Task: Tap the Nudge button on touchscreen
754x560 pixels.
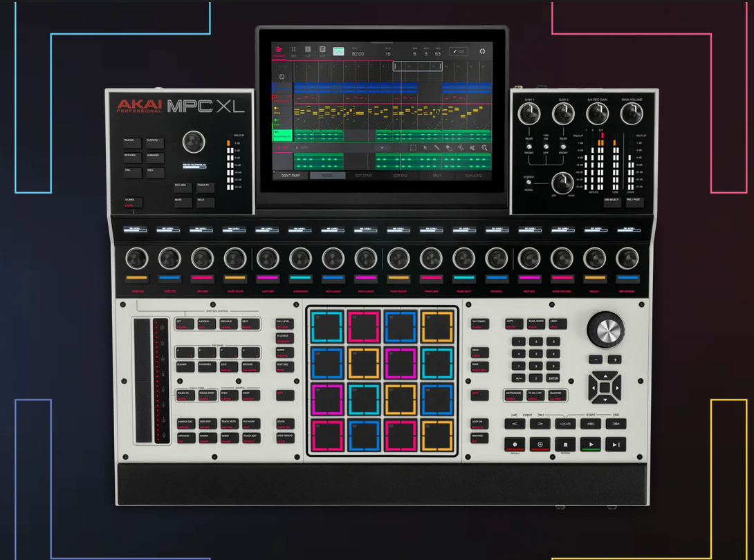Action: point(327,176)
